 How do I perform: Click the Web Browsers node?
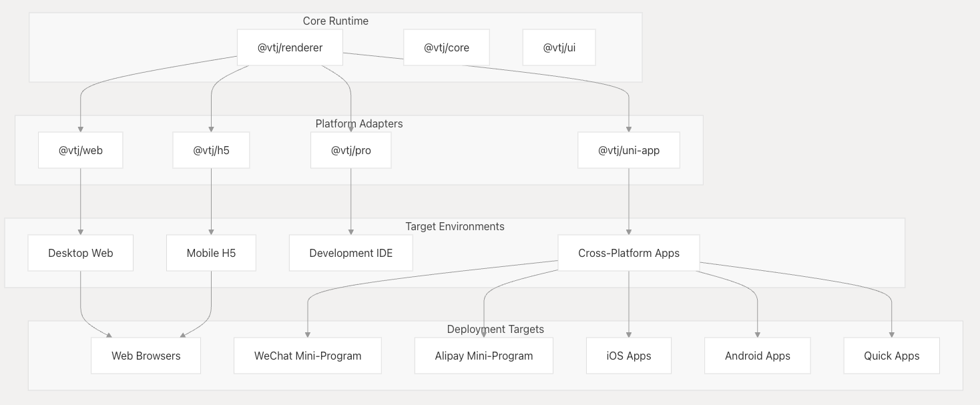click(146, 356)
